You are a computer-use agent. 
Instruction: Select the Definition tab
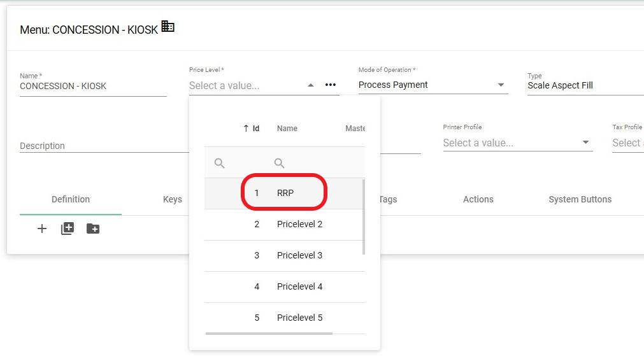click(71, 199)
